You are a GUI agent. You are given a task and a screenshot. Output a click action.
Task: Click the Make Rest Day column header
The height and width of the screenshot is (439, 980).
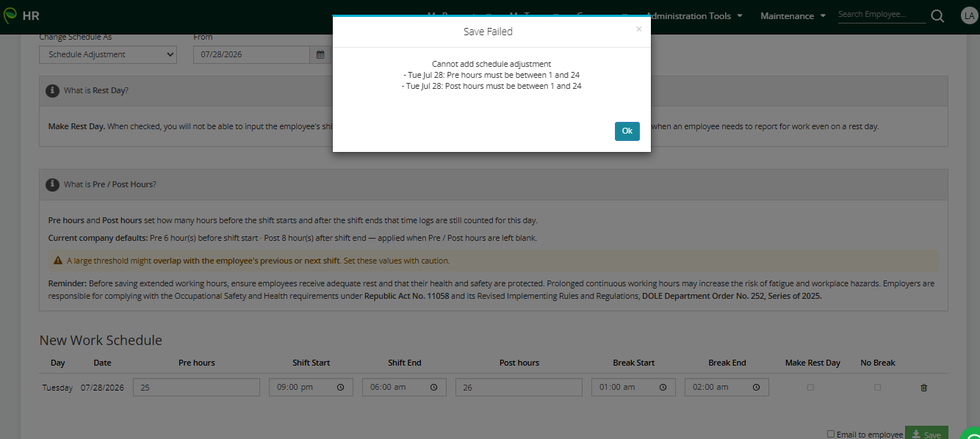point(813,363)
